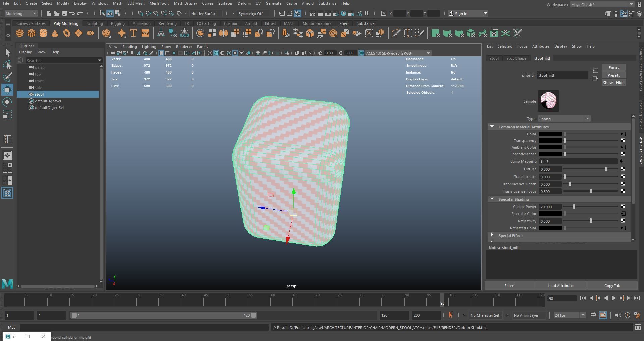
Task: Open the Modeling menu set dropdown
Action: point(21,13)
